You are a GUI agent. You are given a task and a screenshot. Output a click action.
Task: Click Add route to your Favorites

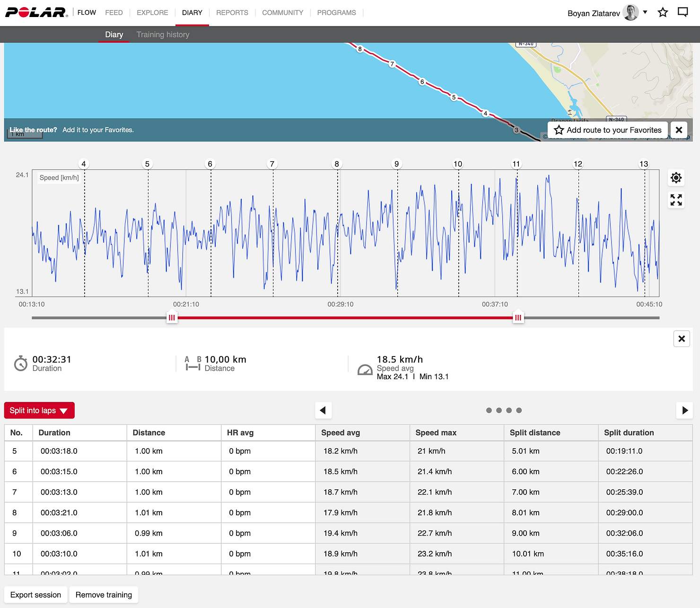tap(608, 130)
